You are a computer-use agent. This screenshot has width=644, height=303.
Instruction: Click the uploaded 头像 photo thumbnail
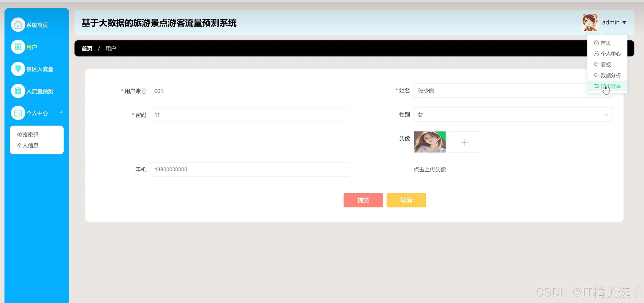tap(429, 142)
